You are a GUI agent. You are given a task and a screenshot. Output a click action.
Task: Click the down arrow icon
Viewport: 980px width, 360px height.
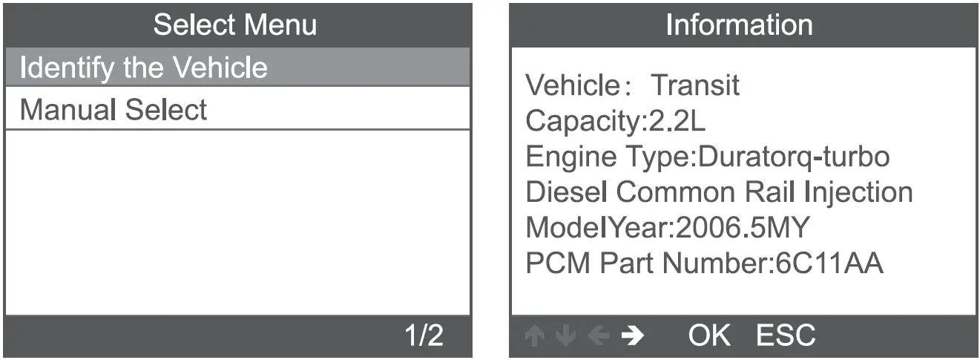coord(565,336)
